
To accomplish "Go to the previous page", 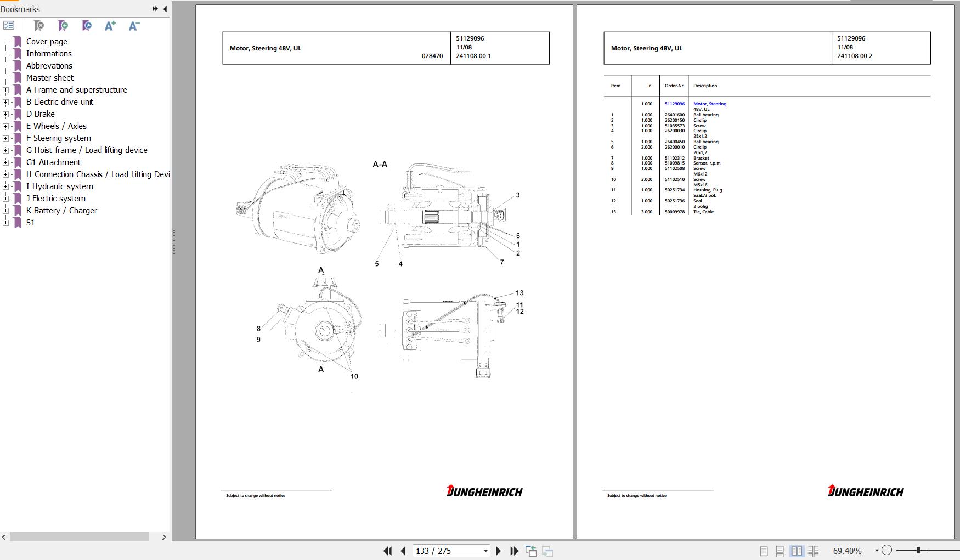I will click(x=403, y=551).
